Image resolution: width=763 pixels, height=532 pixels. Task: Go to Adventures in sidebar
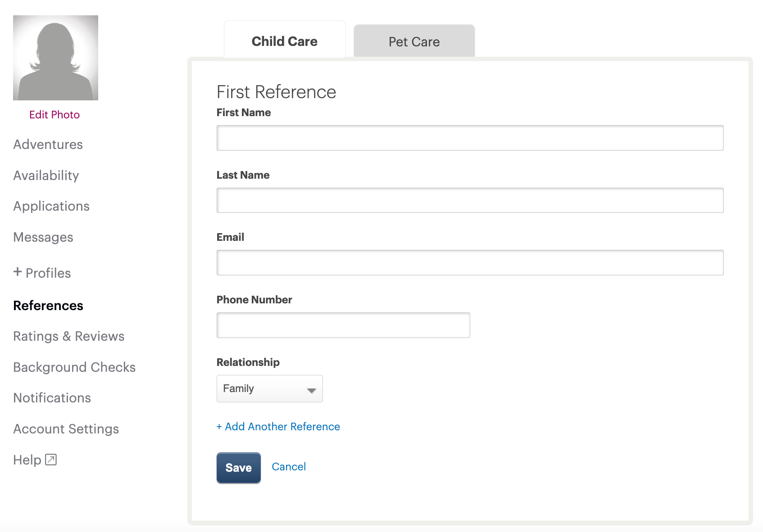click(x=48, y=144)
